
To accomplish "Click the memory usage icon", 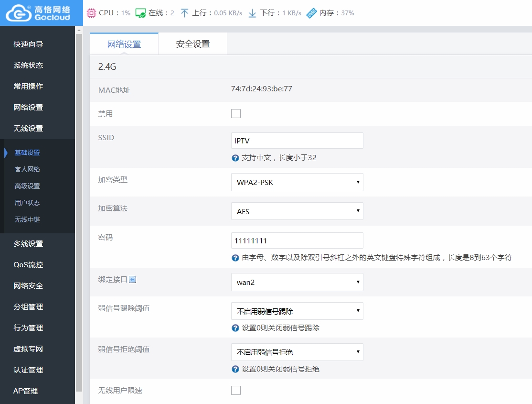I will (311, 13).
